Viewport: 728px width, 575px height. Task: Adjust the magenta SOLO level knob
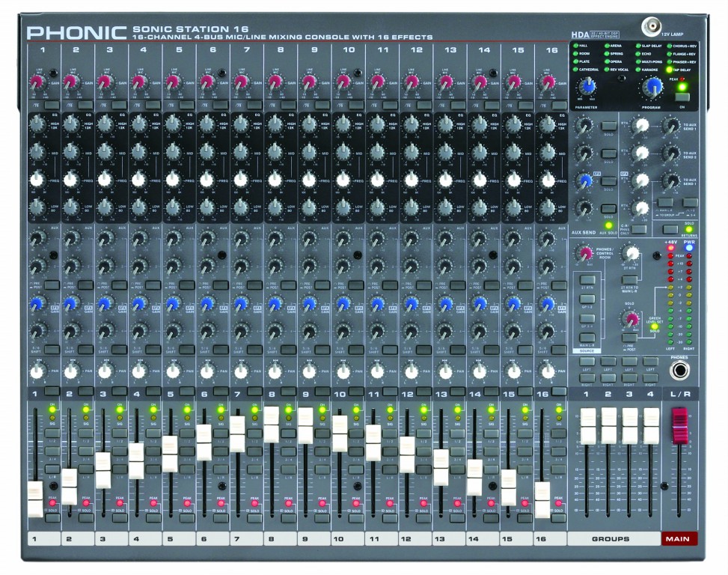click(631, 319)
